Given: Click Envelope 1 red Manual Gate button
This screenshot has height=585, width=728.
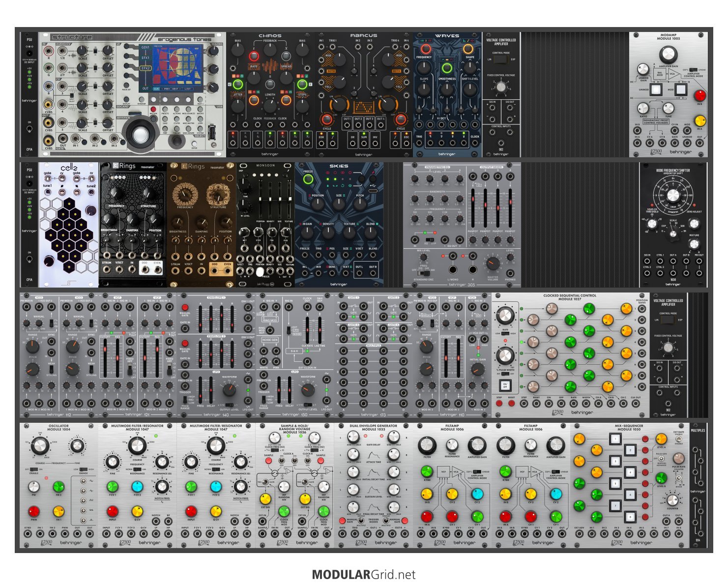Looking at the screenshot, I should coord(185,307).
